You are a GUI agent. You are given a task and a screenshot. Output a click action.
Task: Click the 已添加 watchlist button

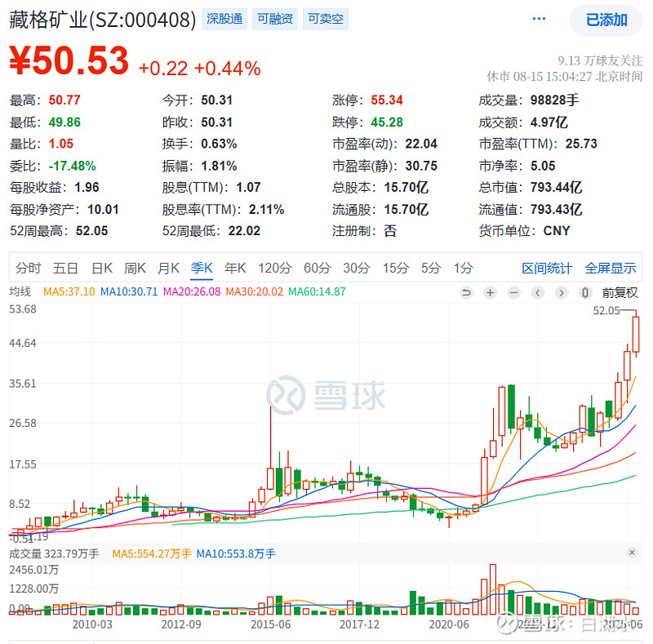coord(606,20)
